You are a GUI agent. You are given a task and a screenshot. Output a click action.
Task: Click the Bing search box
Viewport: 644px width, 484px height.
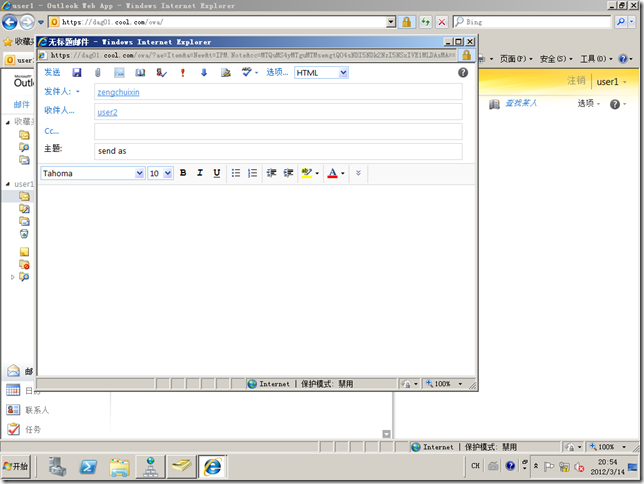[532, 22]
